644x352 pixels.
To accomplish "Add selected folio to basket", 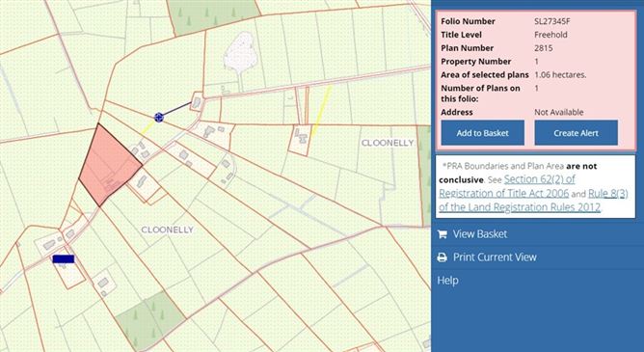I will click(483, 133).
